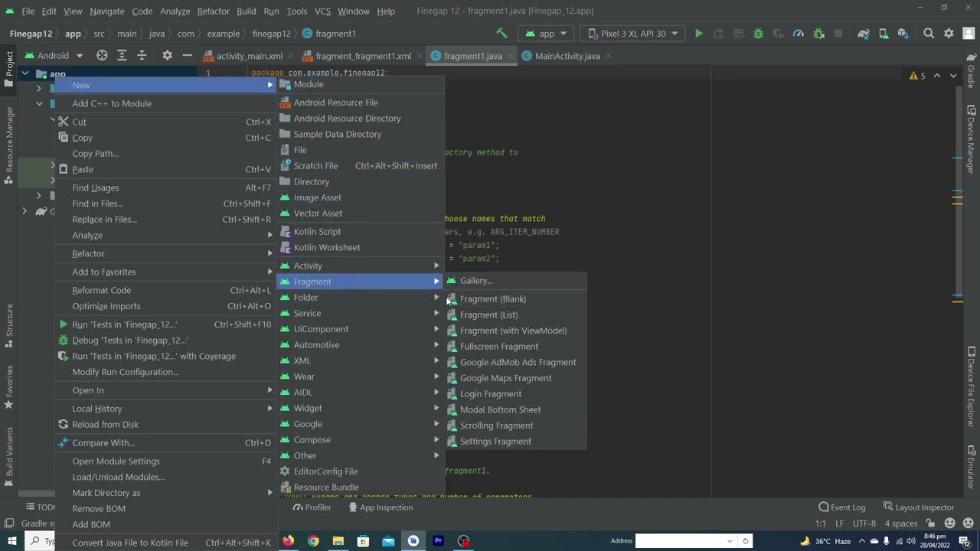The width and height of the screenshot is (980, 551).
Task: Switch to the activity_main.xml tab
Action: tap(249, 56)
